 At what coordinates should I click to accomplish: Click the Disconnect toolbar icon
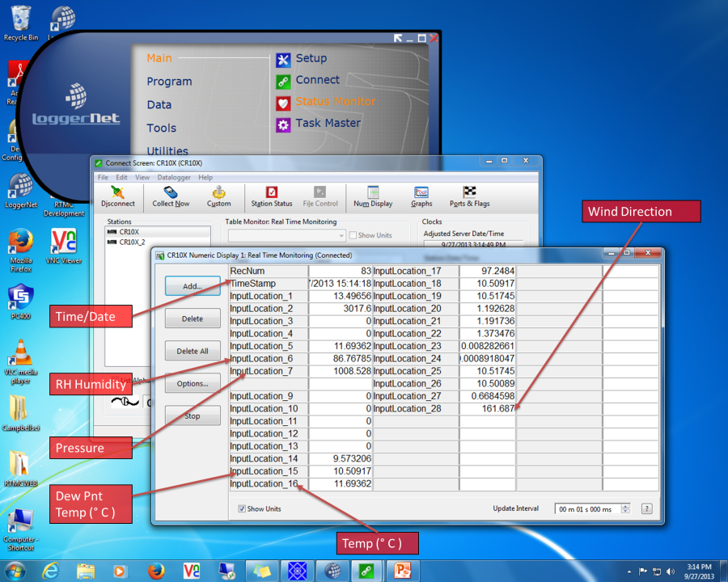pyautogui.click(x=118, y=196)
